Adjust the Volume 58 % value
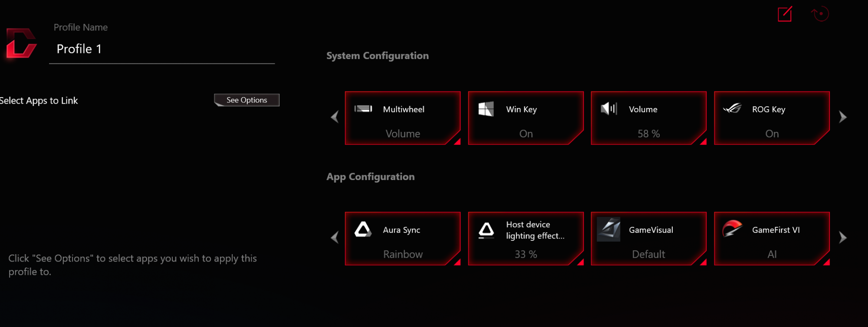 (x=648, y=134)
